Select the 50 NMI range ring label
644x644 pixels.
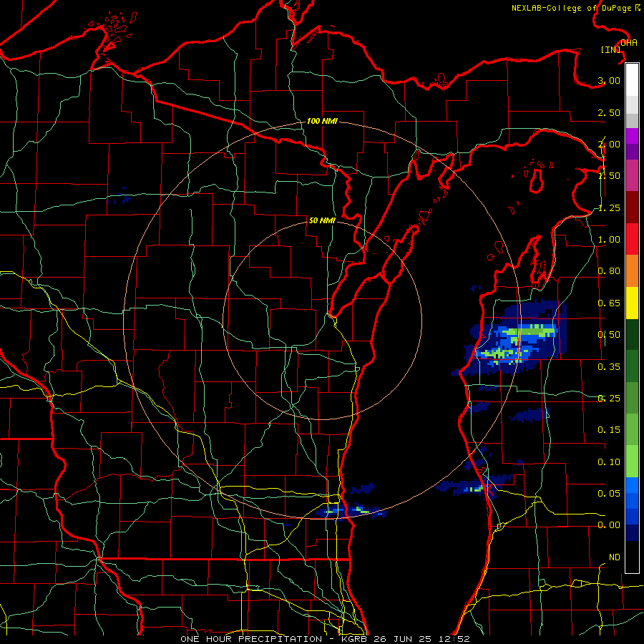pyautogui.click(x=322, y=220)
